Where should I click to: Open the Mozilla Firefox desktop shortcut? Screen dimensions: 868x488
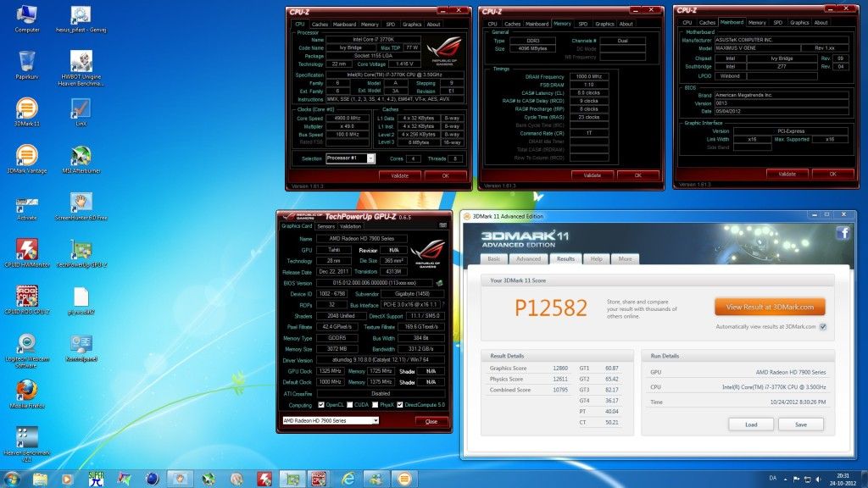click(26, 395)
